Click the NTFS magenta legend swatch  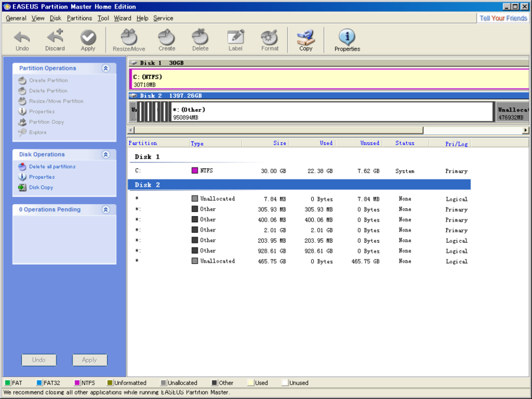(x=77, y=383)
